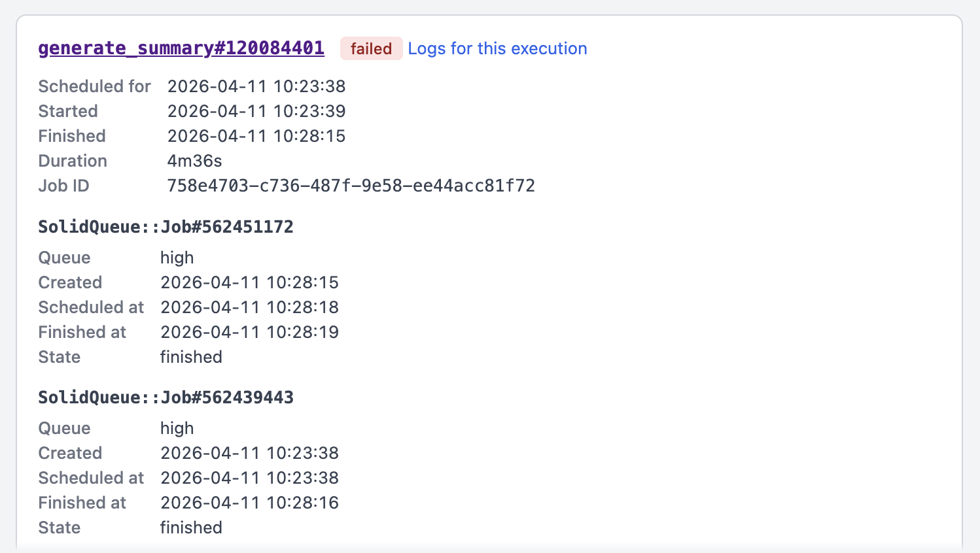The width and height of the screenshot is (980, 553).
Task: Click the Finished at value 2026-04-11 10:28:16
Action: (x=249, y=502)
